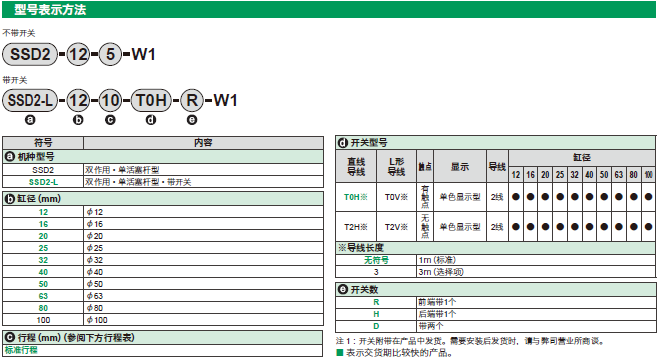659x362 pixels.
Task: Click the 显示 column header
Action: coord(460,166)
